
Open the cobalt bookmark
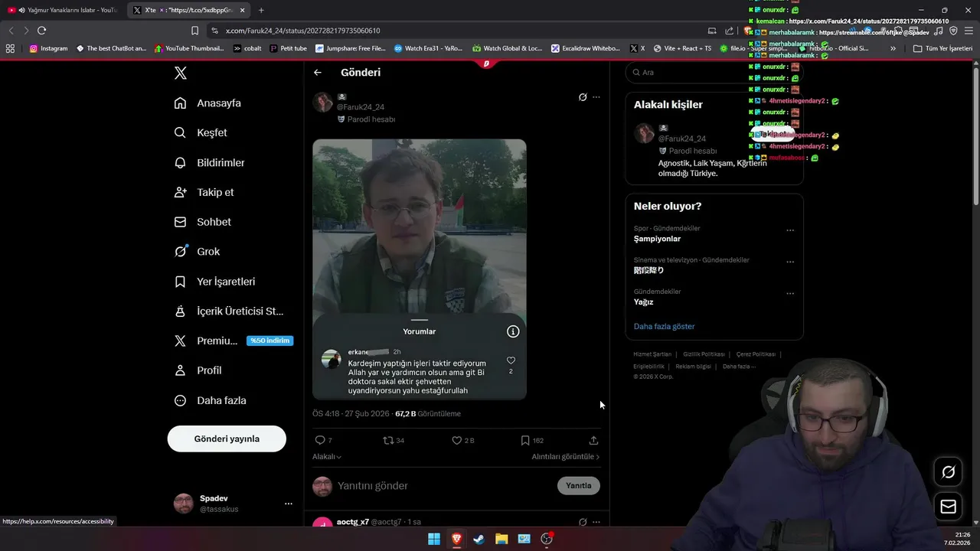[x=247, y=48]
